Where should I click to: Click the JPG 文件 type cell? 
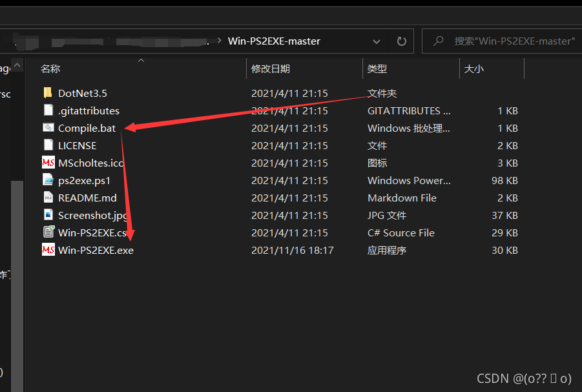[x=387, y=215]
